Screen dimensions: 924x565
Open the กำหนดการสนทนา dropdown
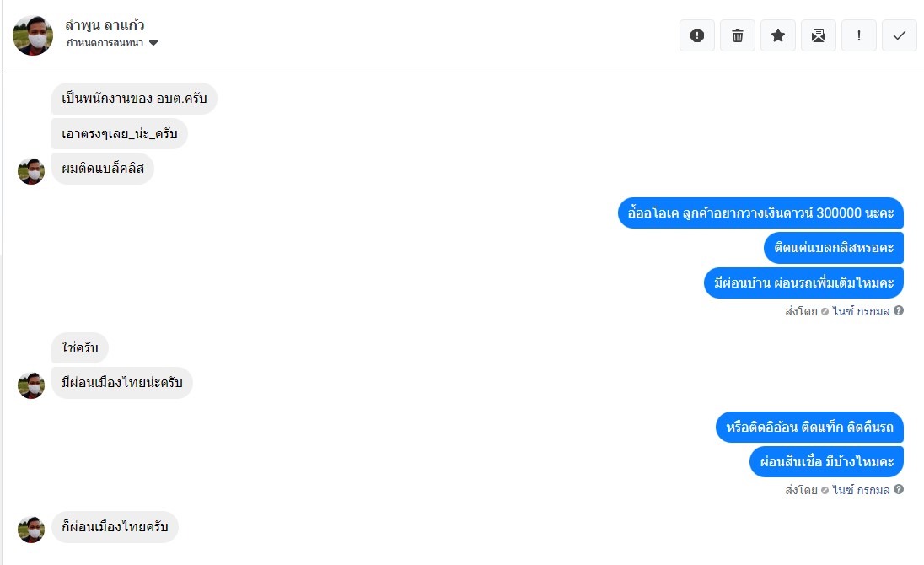pyautogui.click(x=105, y=43)
